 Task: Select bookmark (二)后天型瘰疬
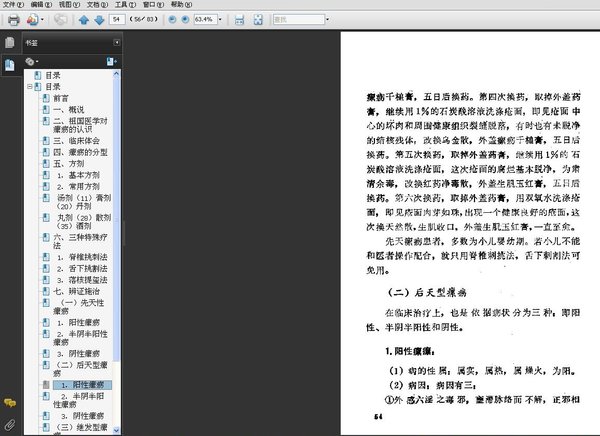(x=80, y=369)
